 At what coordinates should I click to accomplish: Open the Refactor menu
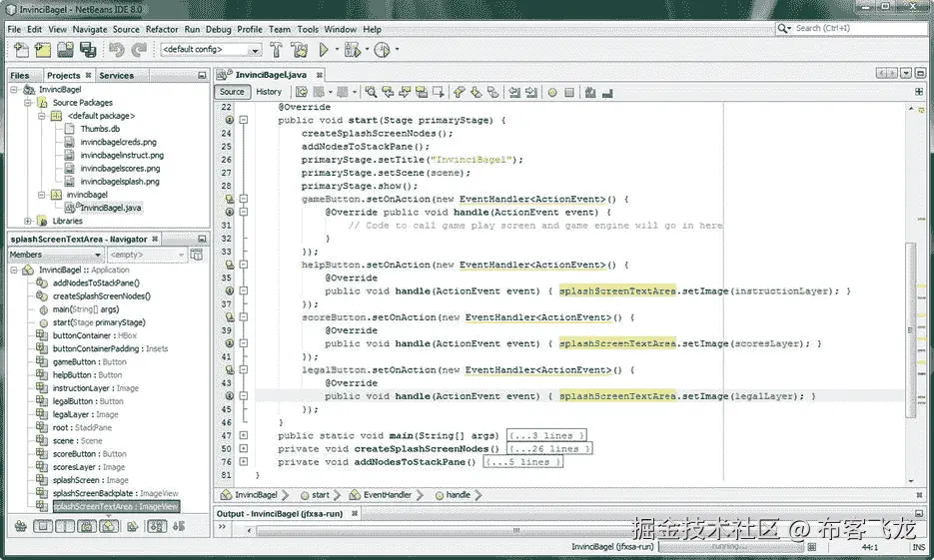tap(162, 29)
